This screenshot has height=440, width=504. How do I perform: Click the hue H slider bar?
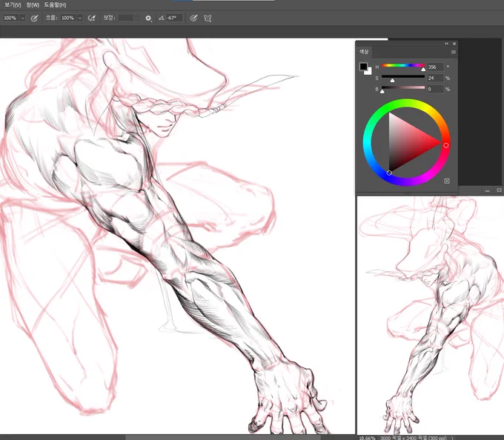pos(403,65)
